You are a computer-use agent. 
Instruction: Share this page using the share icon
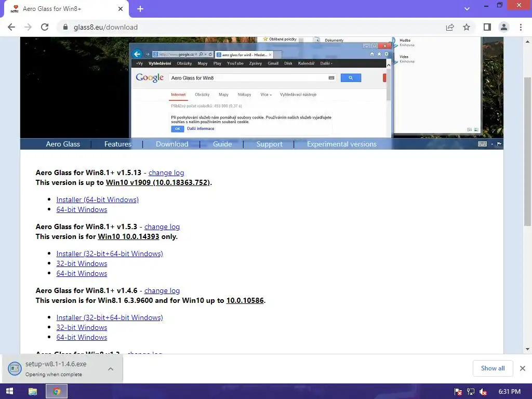click(450, 27)
